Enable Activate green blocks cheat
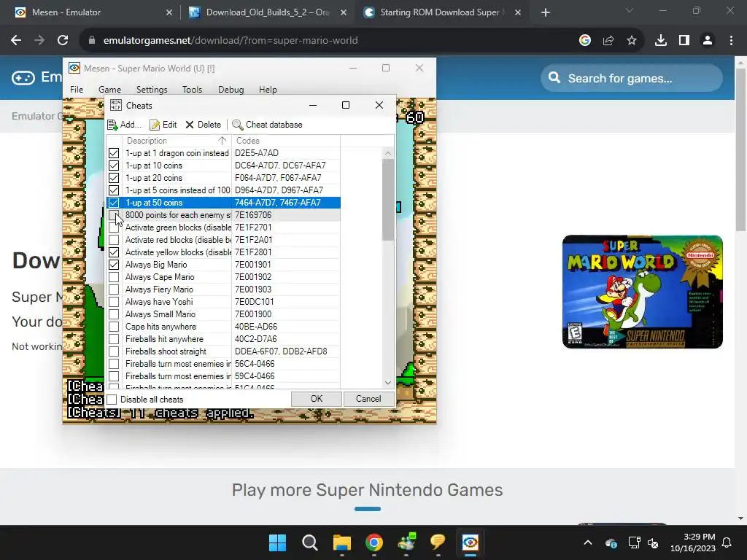This screenshot has height=560, width=747. 113,227
